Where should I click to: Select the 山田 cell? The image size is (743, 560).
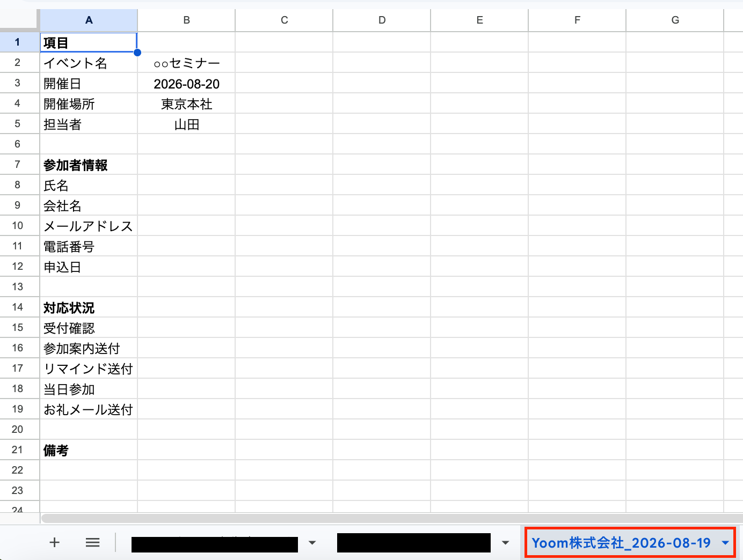point(186,124)
